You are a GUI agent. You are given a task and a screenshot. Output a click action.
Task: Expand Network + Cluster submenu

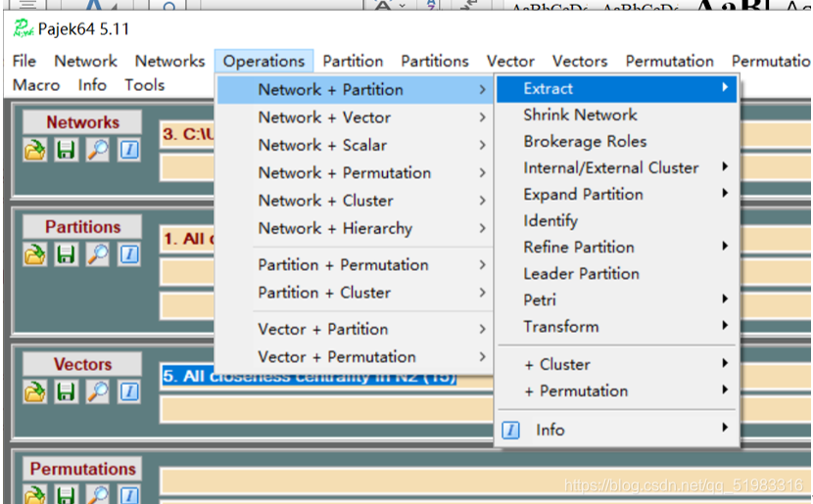356,201
